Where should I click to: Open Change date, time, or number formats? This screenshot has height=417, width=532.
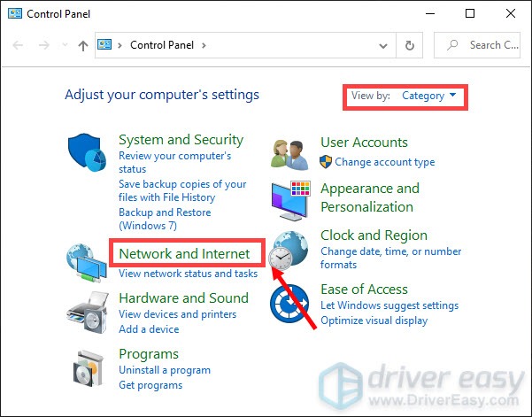(x=390, y=259)
